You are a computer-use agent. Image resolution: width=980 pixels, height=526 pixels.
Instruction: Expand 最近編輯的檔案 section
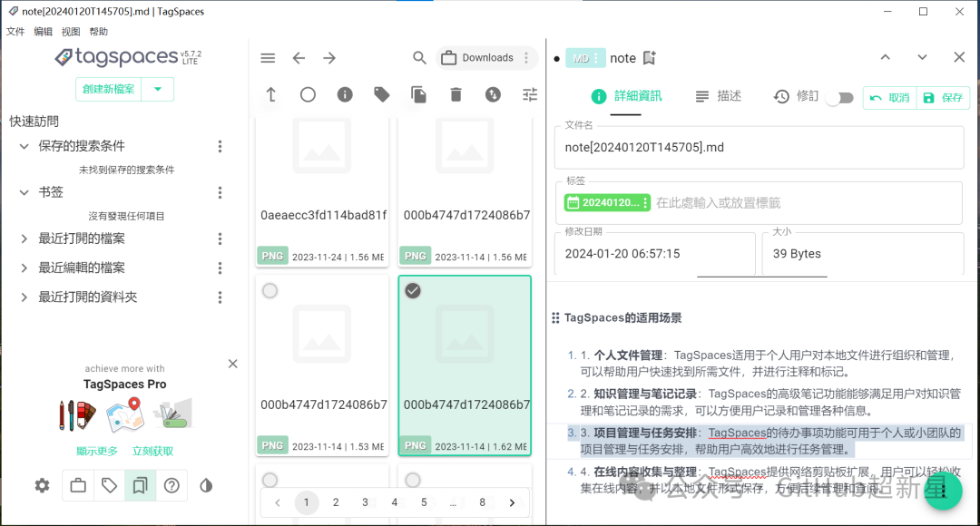coord(24,268)
